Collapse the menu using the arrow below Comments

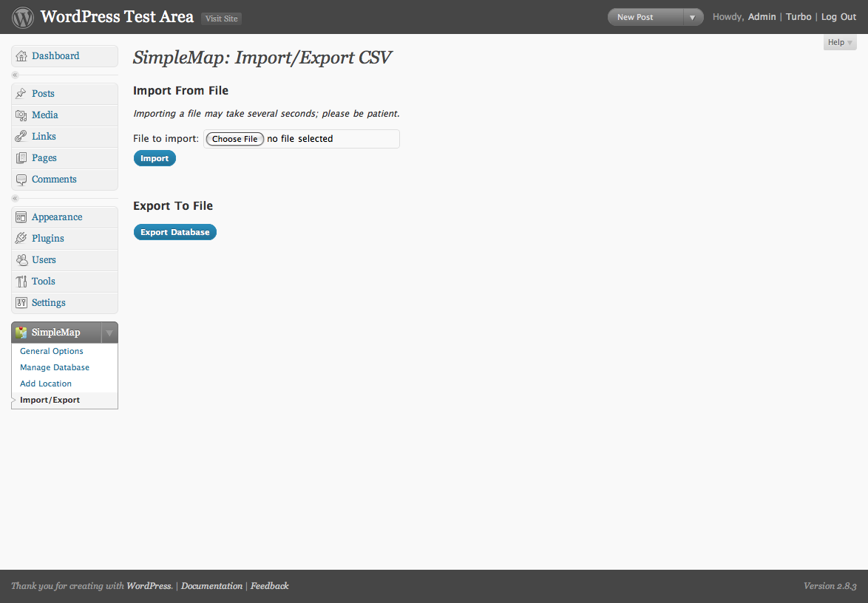tap(15, 198)
